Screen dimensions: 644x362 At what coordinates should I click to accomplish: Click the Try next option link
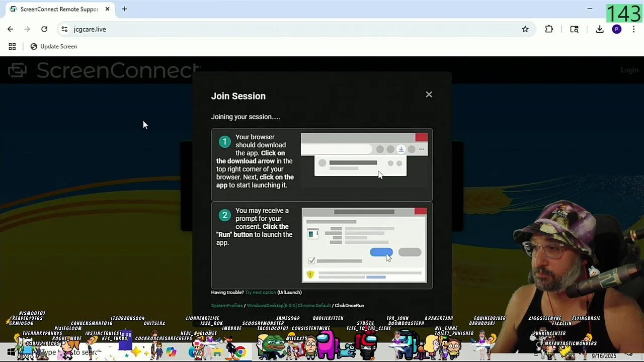(261, 292)
